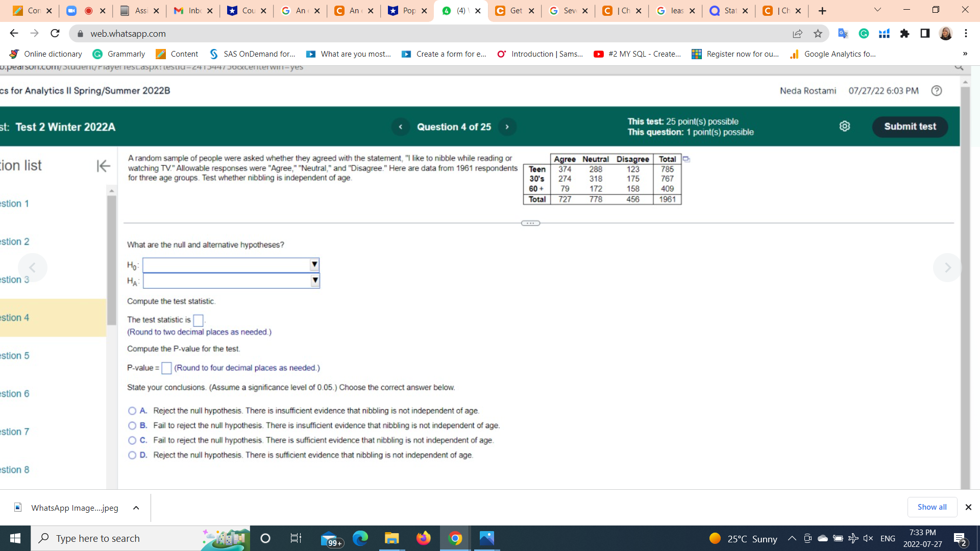The height and width of the screenshot is (551, 980).
Task: Select answer option A radio button
Action: (132, 411)
